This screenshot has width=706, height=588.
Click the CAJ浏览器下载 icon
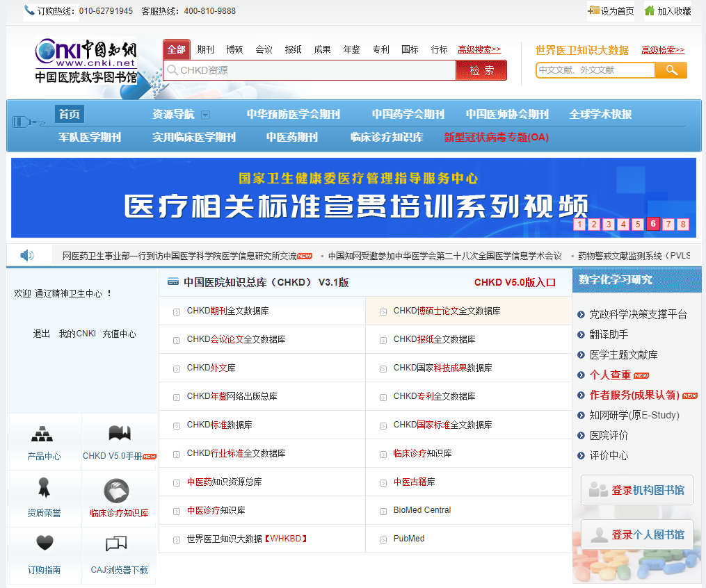click(116, 544)
